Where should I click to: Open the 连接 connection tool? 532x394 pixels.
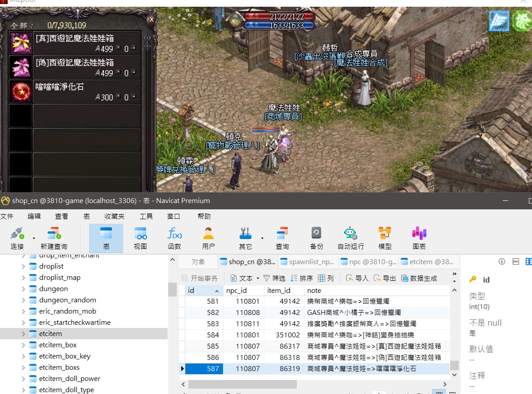tap(17, 238)
